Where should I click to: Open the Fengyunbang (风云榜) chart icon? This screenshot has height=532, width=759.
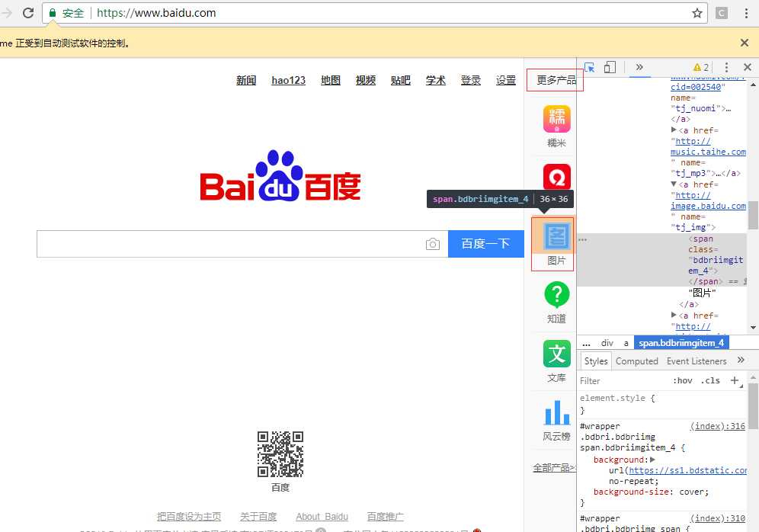556,412
